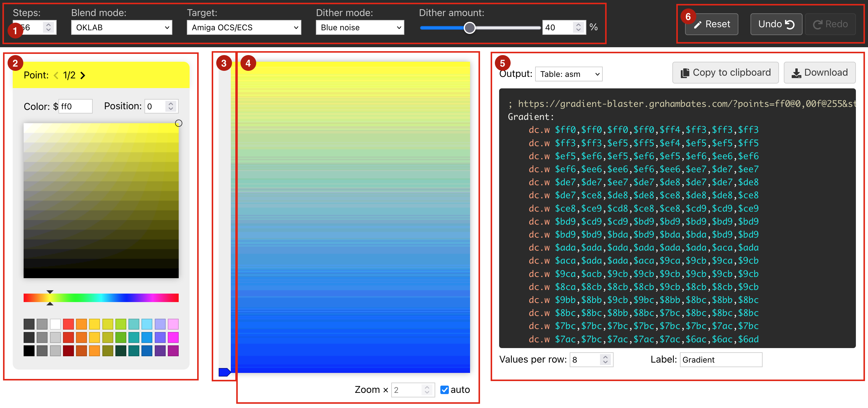This screenshot has height=408, width=868.
Task: Click the Download button for output
Action: click(x=821, y=73)
